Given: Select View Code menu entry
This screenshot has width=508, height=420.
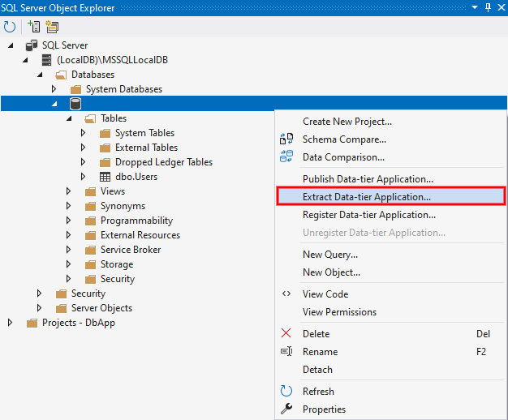Looking at the screenshot, I should (390, 294).
